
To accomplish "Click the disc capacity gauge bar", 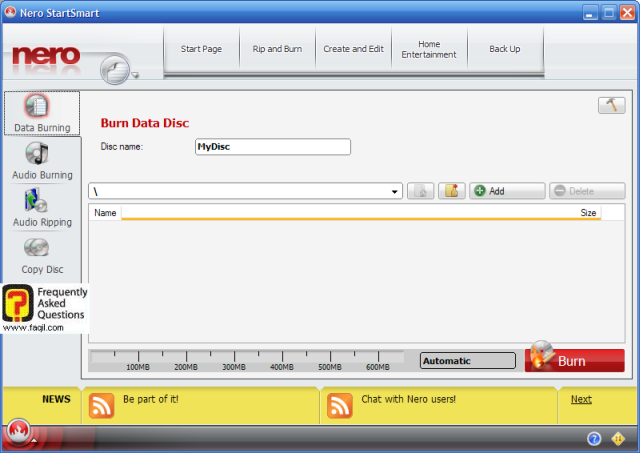I will click(247, 361).
